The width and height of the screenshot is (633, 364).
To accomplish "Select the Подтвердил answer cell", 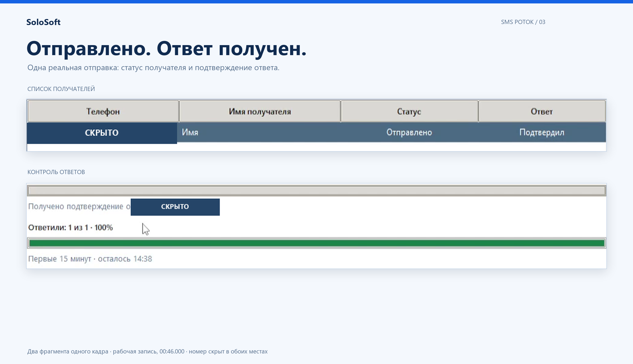I will pyautogui.click(x=542, y=132).
